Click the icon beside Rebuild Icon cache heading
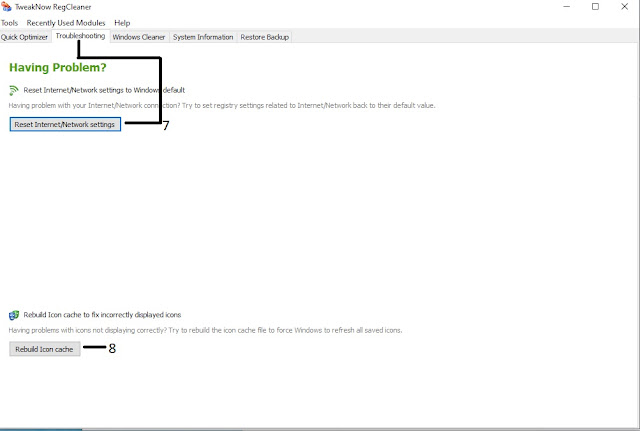The image size is (640, 431). click(x=14, y=315)
